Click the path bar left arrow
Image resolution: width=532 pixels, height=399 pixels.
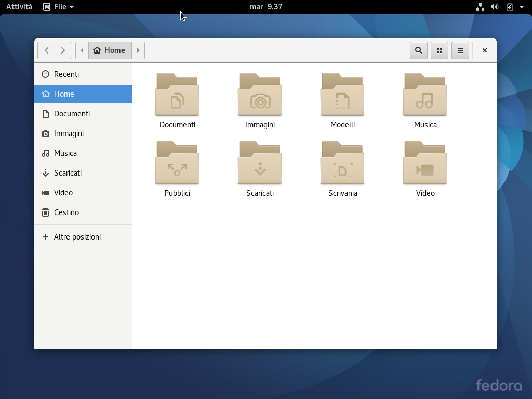(x=82, y=50)
